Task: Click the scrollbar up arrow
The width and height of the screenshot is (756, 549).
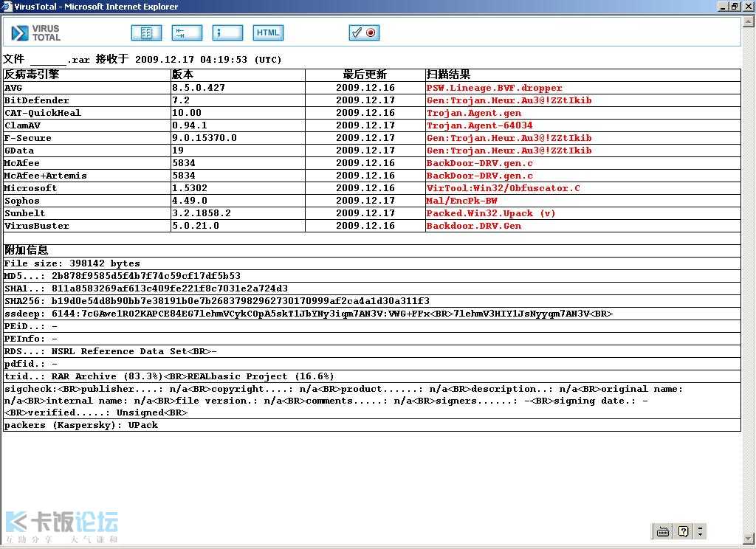Action: 749,21
